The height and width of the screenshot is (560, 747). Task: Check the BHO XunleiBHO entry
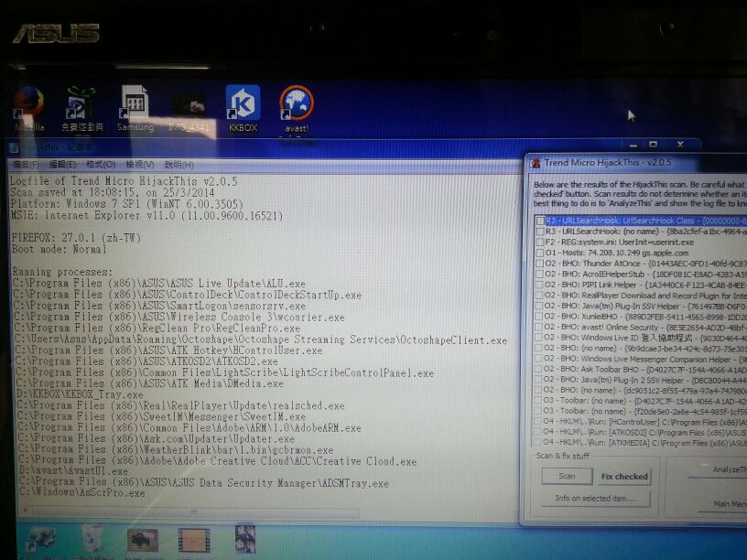pos(540,317)
